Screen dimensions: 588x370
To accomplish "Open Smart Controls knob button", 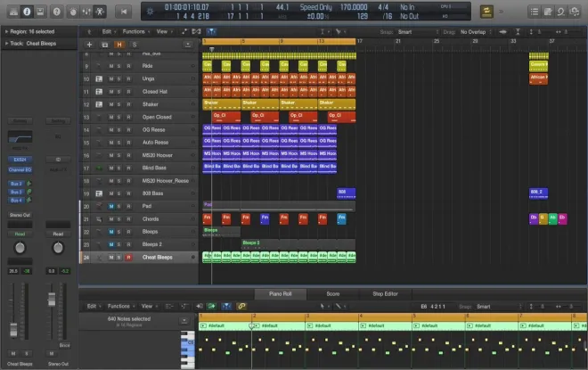I will click(x=73, y=12).
